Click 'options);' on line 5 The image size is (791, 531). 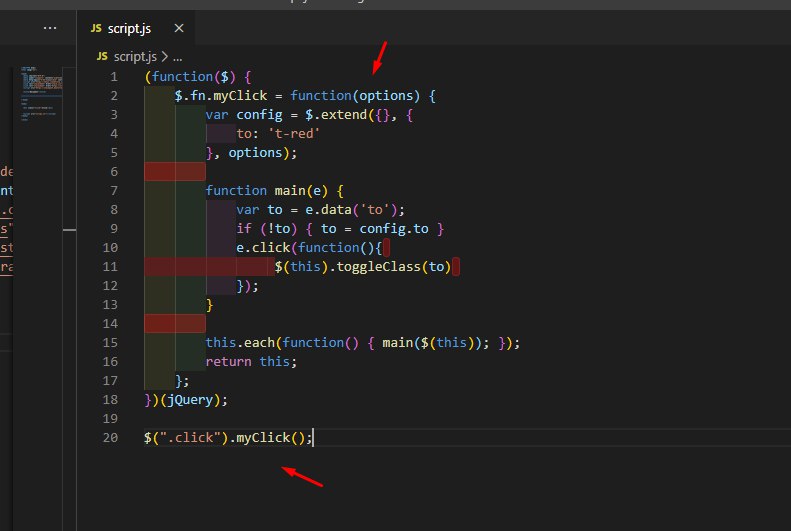pos(263,153)
